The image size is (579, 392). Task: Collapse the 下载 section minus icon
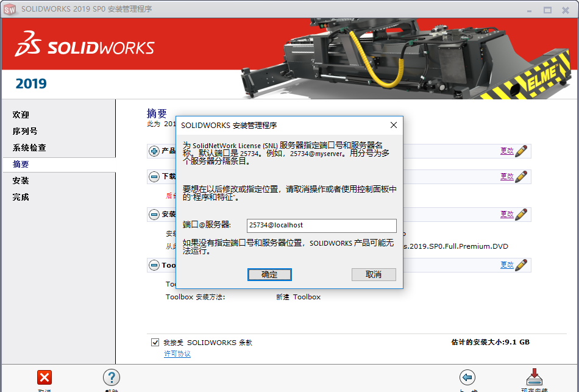pos(154,177)
